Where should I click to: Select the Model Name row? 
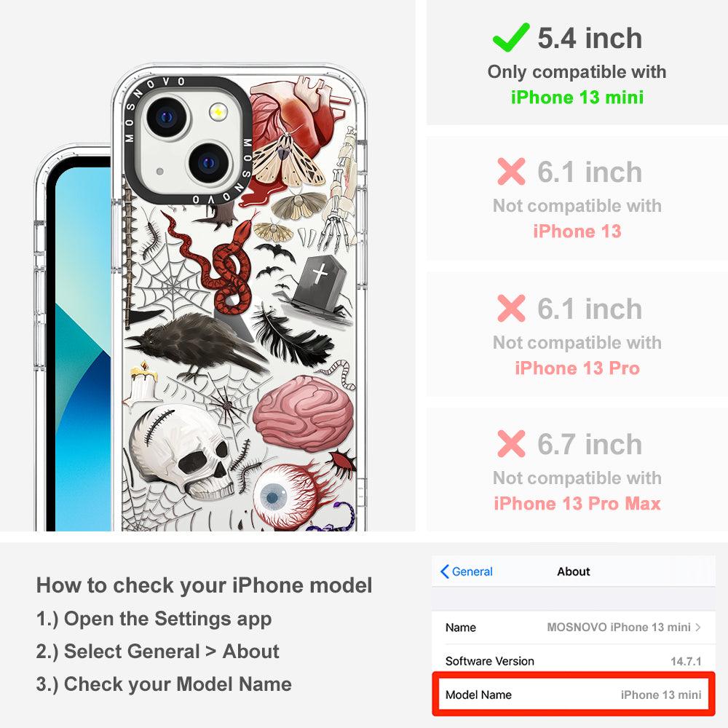574,695
